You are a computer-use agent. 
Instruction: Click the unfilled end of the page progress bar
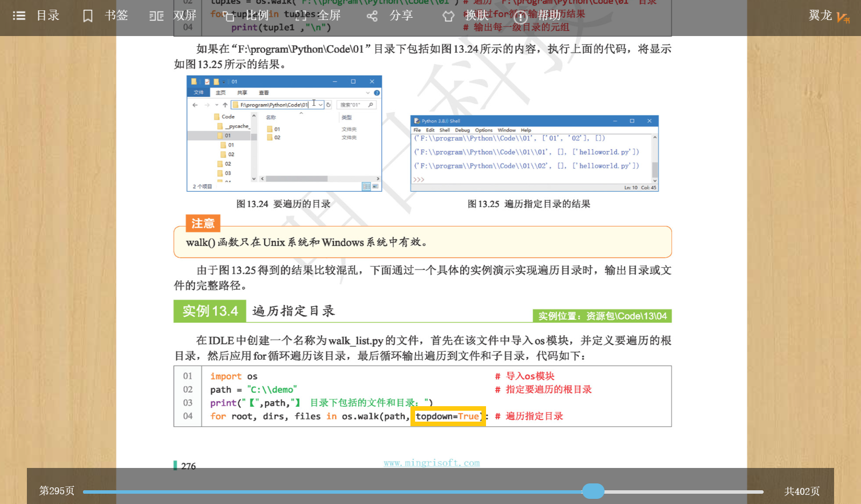[x=684, y=491]
